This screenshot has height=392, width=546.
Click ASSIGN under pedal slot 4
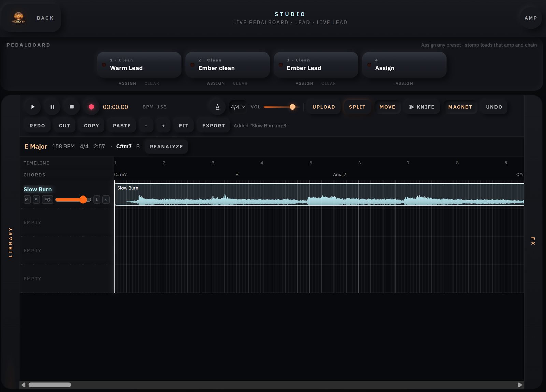click(404, 83)
